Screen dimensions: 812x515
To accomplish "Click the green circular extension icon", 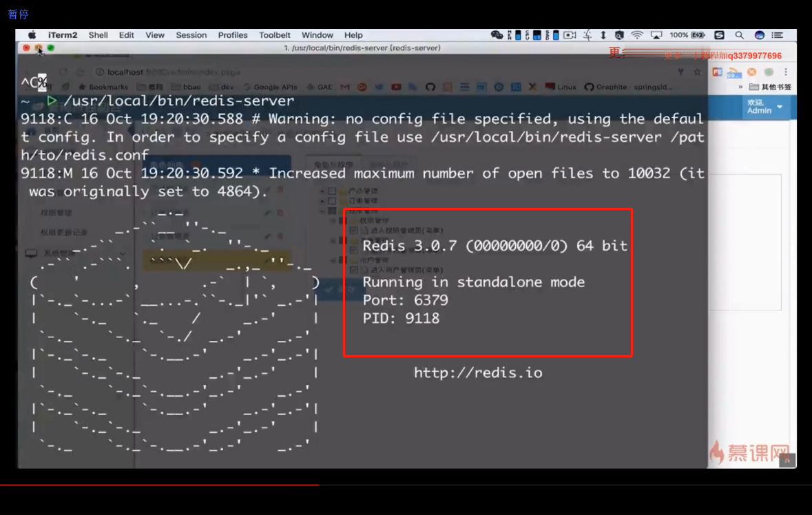I will point(769,72).
